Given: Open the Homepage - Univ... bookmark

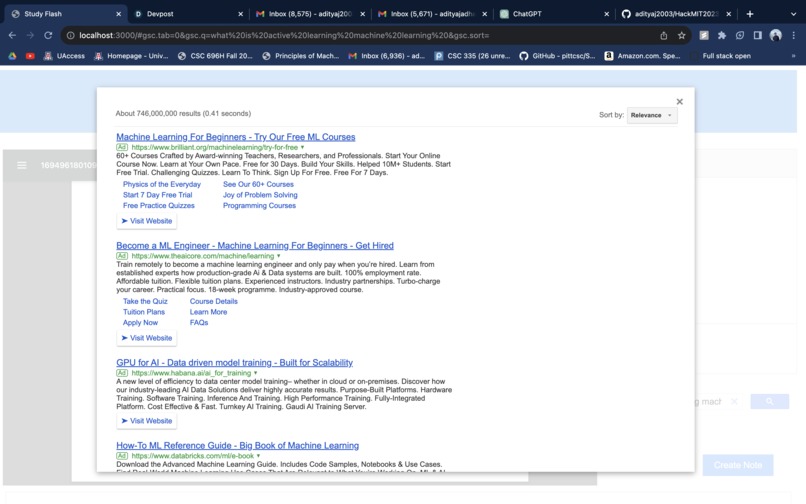Looking at the screenshot, I should coord(131,56).
